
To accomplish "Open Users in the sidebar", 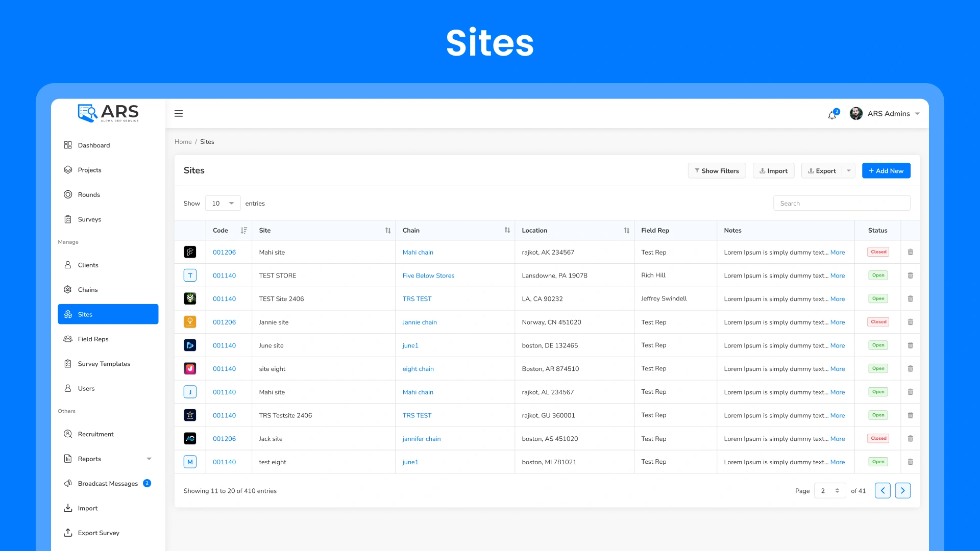I will tap(108, 388).
